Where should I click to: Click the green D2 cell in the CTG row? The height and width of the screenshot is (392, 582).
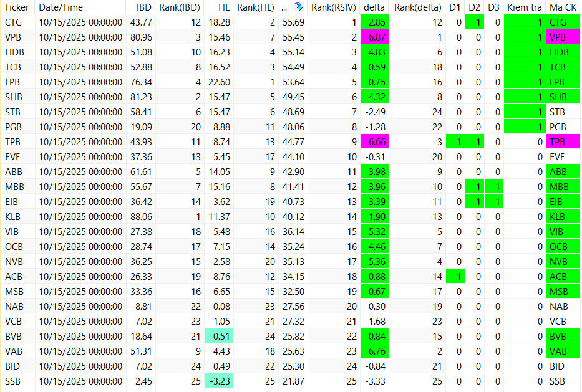pos(475,22)
